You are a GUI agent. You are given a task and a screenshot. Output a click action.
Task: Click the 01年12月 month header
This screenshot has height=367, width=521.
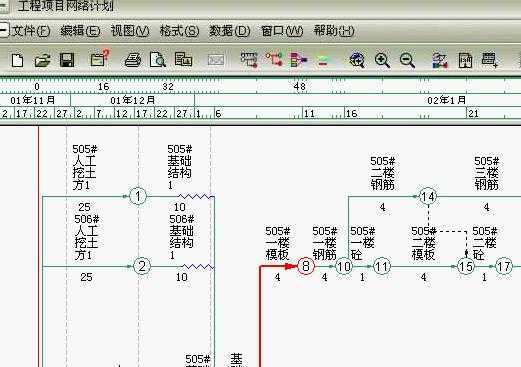[133, 100]
